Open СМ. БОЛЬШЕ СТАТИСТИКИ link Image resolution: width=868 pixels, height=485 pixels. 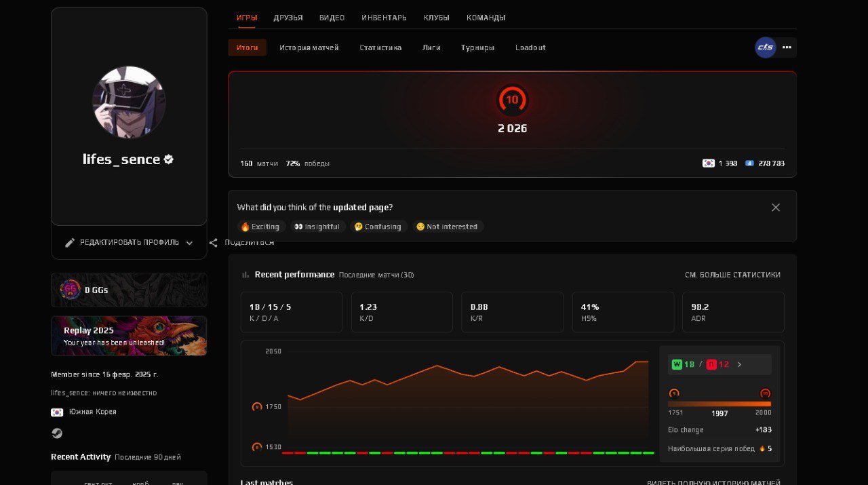[734, 275]
